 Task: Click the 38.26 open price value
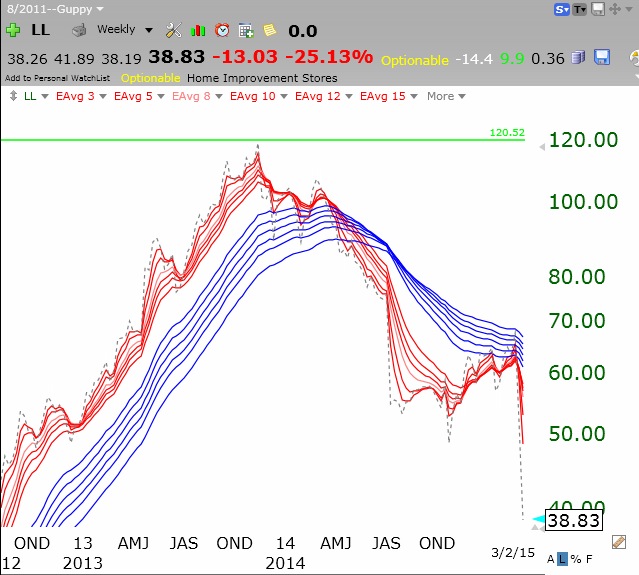point(27,59)
